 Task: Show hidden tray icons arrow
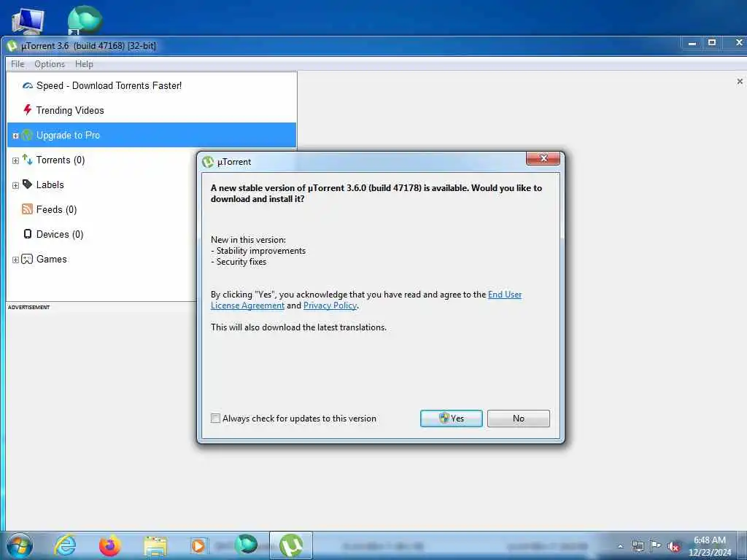pos(620,547)
